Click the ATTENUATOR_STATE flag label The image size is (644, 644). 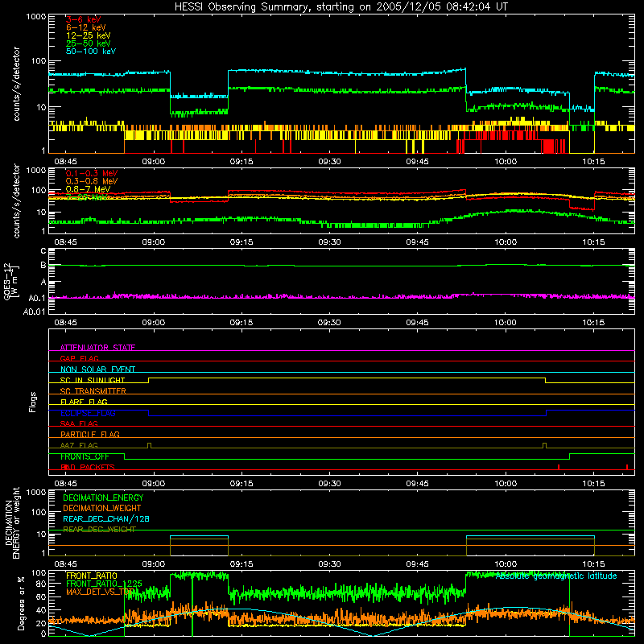coord(97,348)
